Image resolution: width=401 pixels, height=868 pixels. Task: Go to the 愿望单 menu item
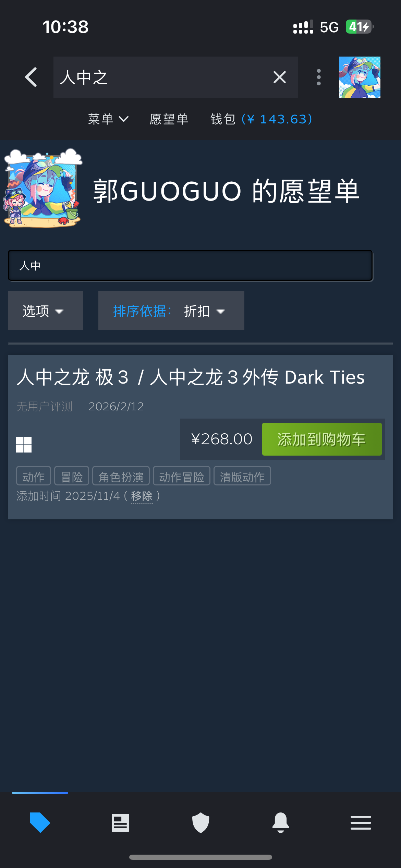coord(169,119)
